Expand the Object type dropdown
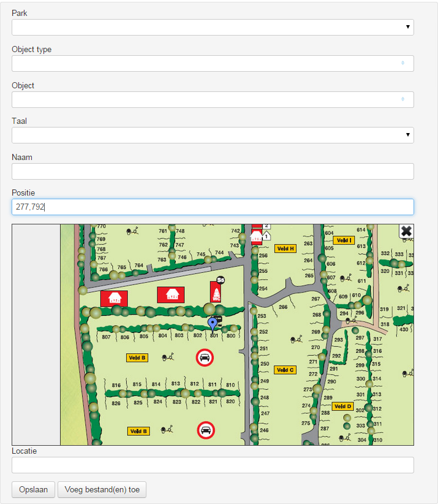Viewport: 438px width, 504px height. pyautogui.click(x=213, y=63)
